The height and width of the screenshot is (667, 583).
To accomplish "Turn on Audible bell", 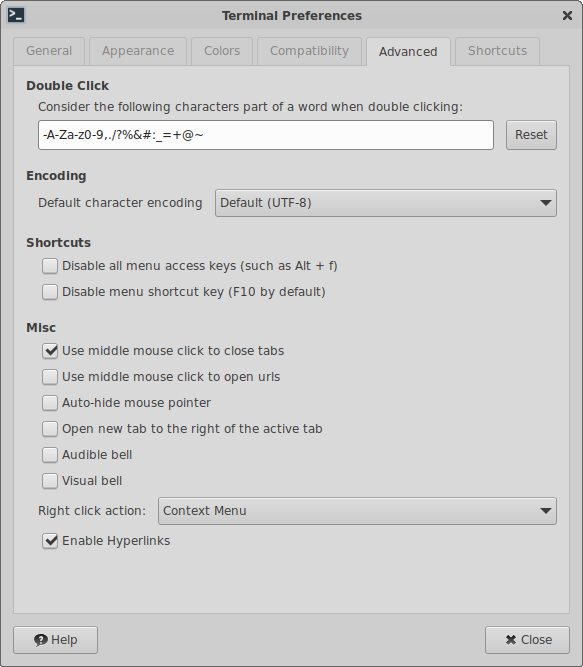I will pos(50,455).
